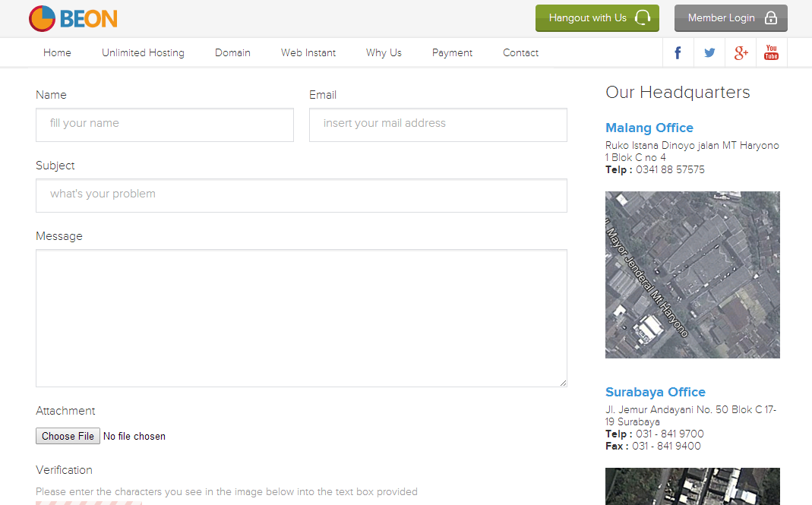812x505 pixels.
Task: Open the Web Instant menu item
Action: [308, 53]
